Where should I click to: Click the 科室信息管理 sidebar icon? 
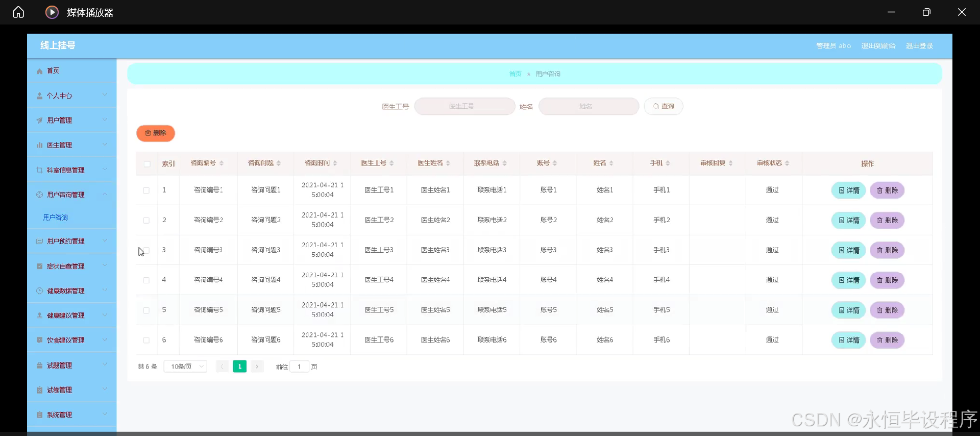coord(39,170)
